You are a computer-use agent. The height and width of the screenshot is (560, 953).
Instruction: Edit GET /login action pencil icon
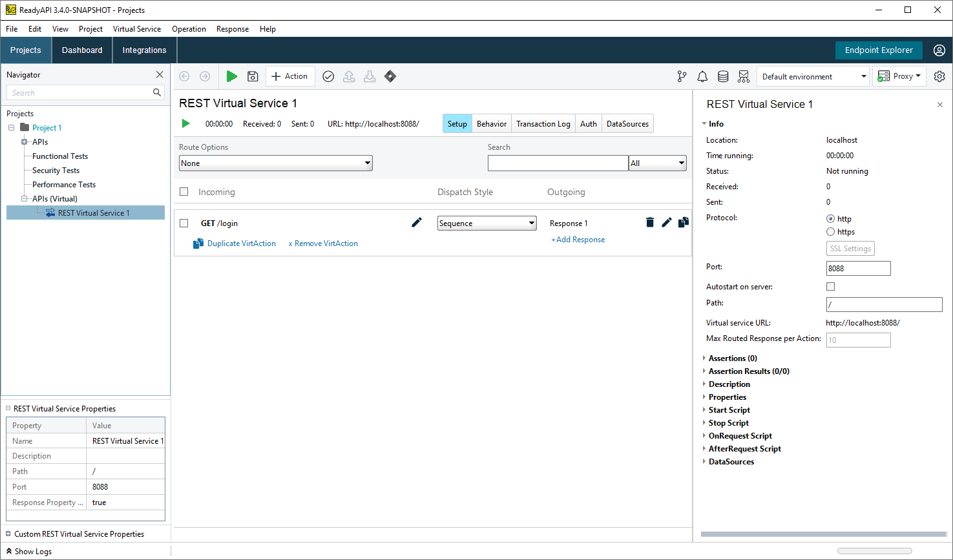(417, 222)
